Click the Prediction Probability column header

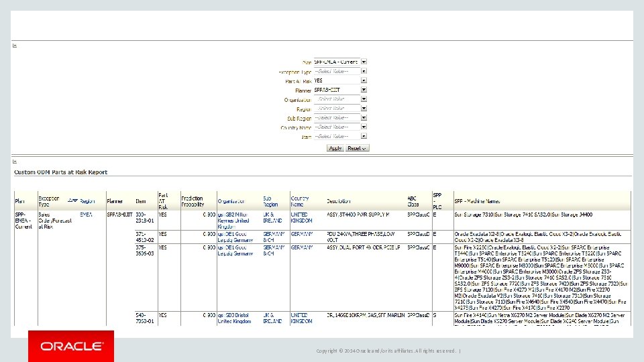[x=193, y=201]
